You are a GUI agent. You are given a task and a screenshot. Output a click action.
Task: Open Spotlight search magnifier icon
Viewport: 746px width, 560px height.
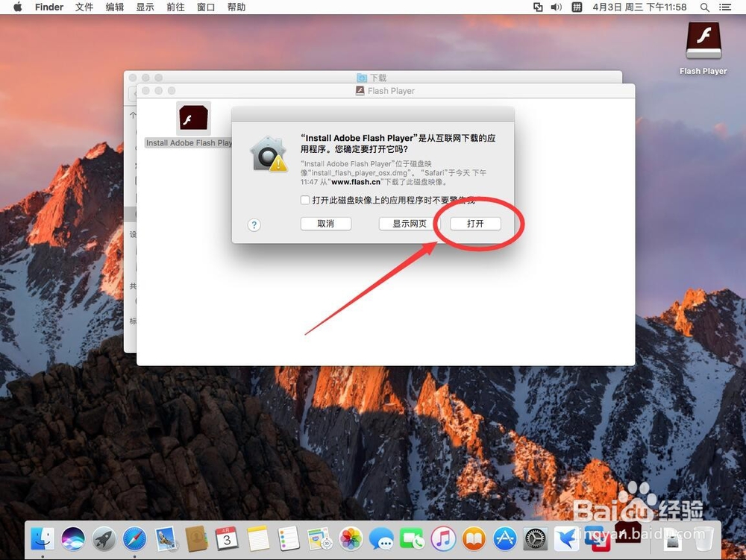point(705,7)
